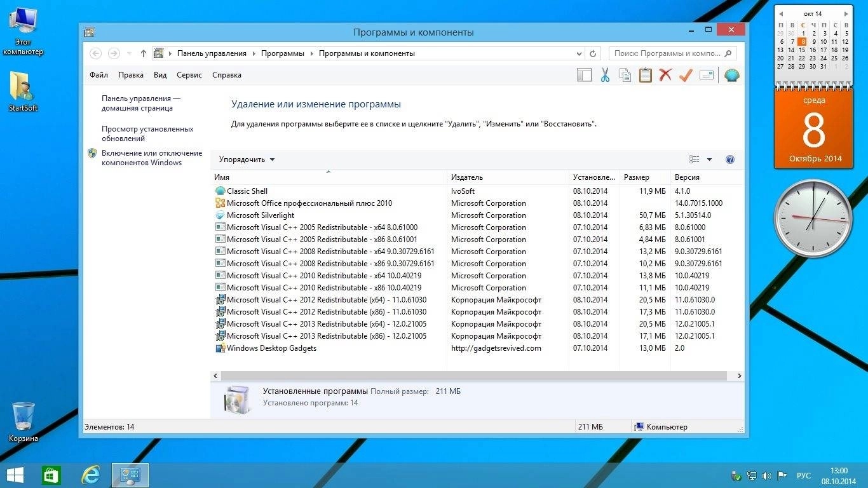
Task: Click the horizontal scrollbar right arrow
Action: pos(739,376)
